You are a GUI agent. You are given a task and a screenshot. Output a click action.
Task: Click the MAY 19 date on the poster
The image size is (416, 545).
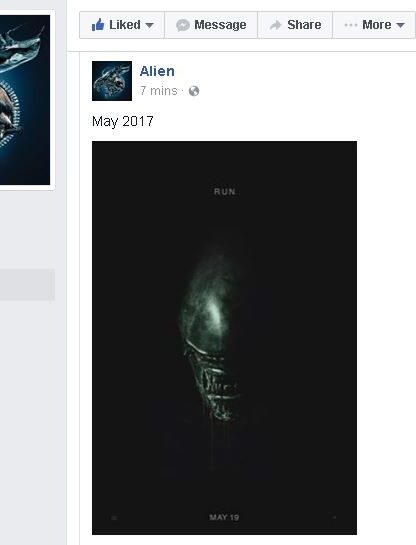(224, 517)
